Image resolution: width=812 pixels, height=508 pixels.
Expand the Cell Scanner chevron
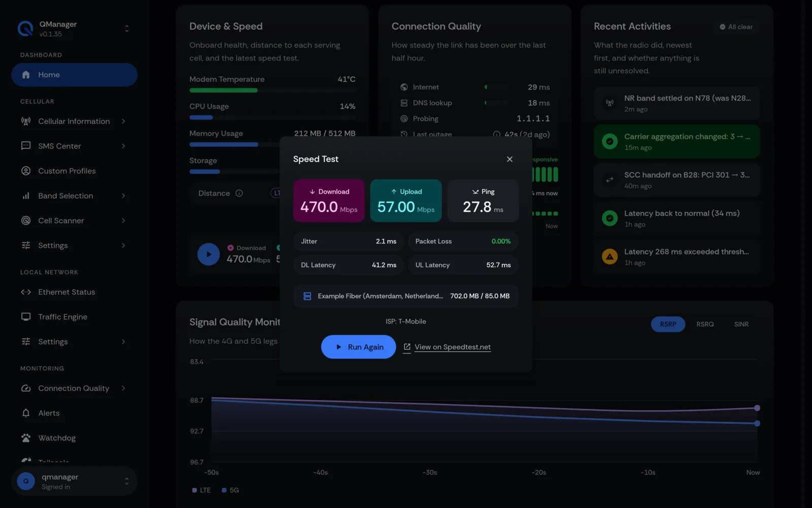pyautogui.click(x=123, y=220)
